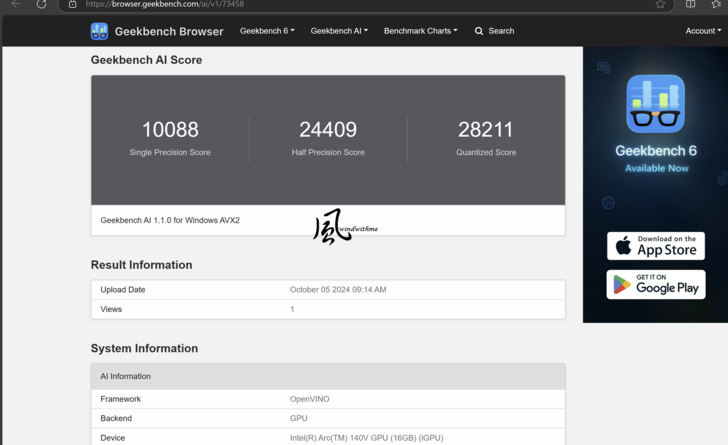This screenshot has width=728, height=445.
Task: Click the Search link in navbar
Action: [x=501, y=31]
